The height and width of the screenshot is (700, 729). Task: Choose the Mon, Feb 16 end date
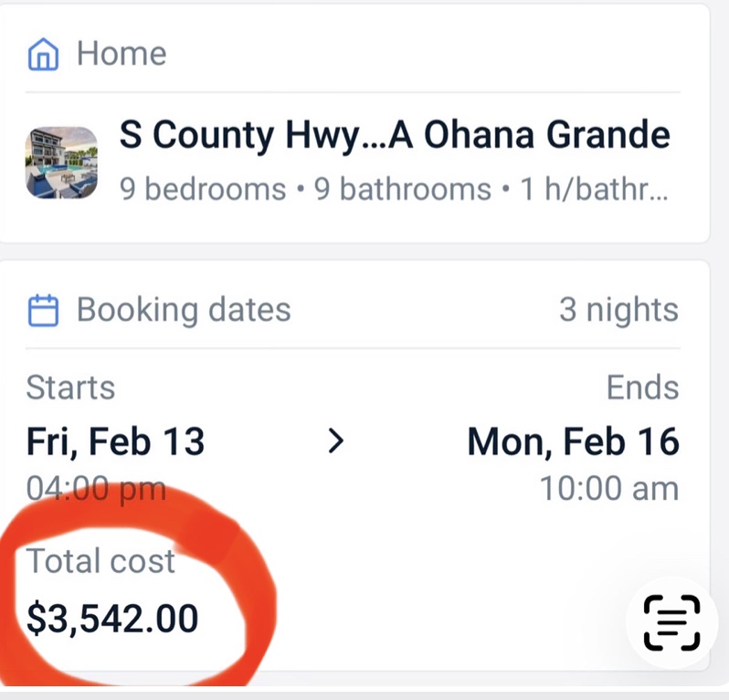pyautogui.click(x=573, y=442)
